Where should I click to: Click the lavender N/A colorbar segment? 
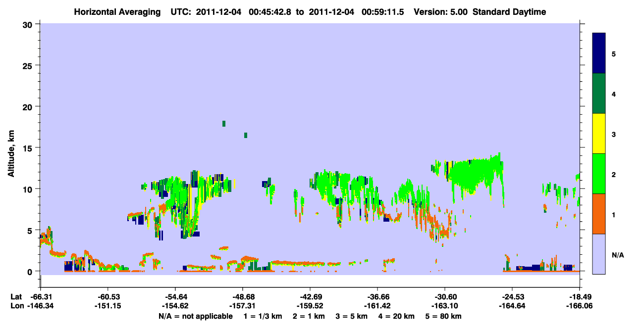(599, 254)
